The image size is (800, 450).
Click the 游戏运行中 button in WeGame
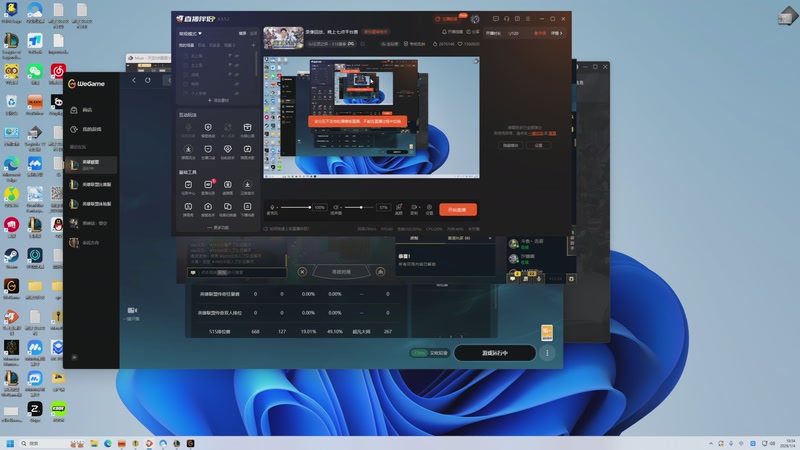[x=495, y=353]
